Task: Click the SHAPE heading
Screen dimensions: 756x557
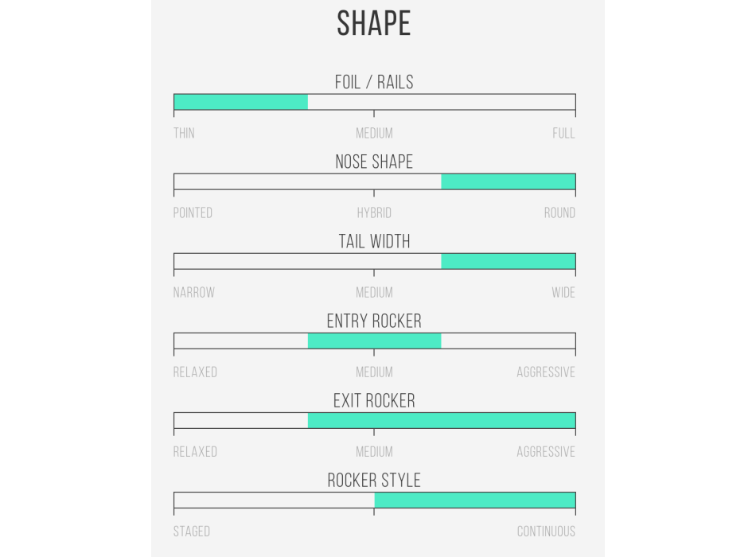Action: pyautogui.click(x=374, y=24)
